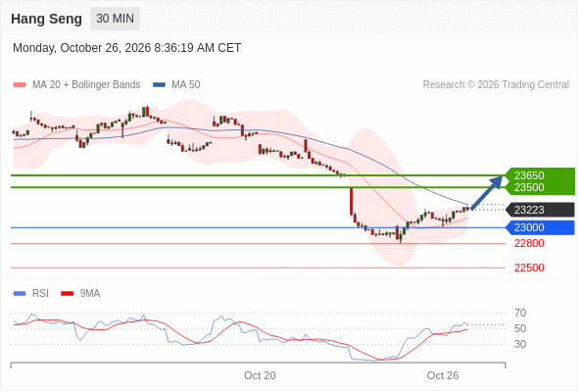
Task: Click the timestamp Monday, October 26, 2026
Action: pos(82,48)
